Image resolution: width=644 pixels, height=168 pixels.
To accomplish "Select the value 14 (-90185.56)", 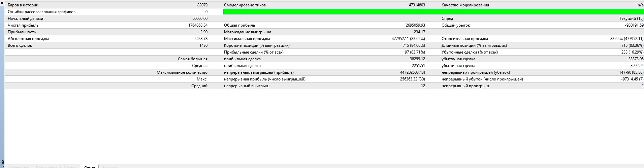I will (631, 72).
